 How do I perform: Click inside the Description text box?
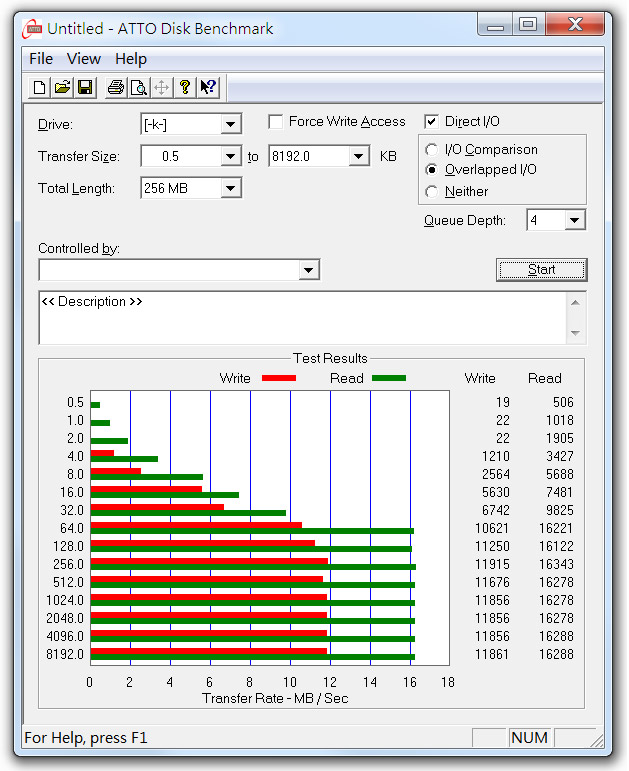pyautogui.click(x=302, y=318)
